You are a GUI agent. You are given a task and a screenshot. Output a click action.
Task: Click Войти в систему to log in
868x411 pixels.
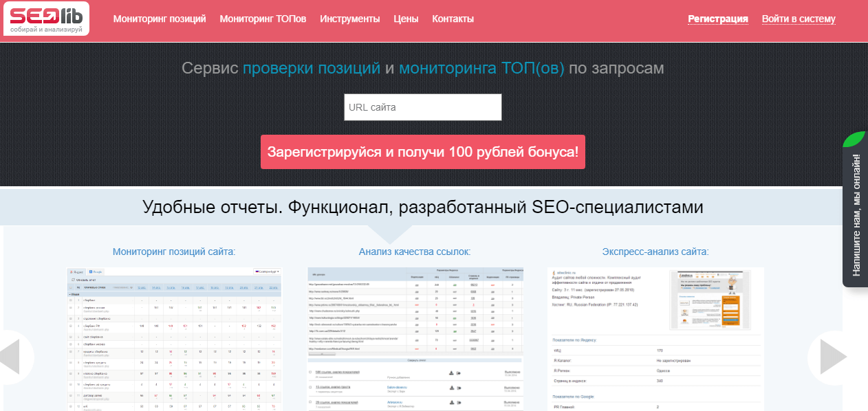pyautogui.click(x=799, y=19)
